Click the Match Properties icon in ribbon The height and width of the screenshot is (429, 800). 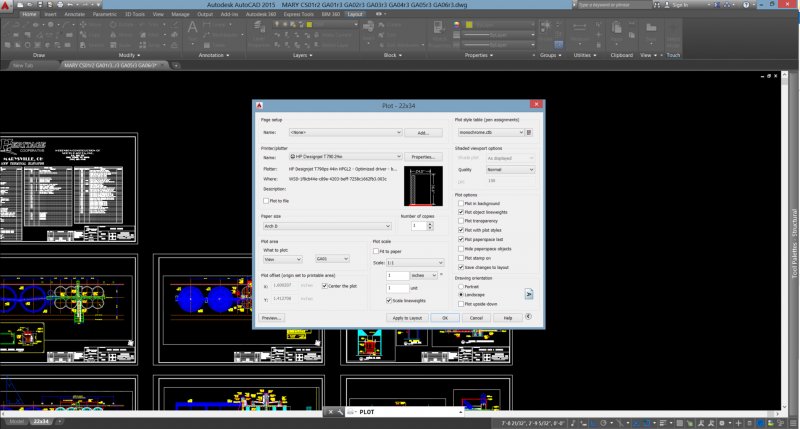[439, 28]
